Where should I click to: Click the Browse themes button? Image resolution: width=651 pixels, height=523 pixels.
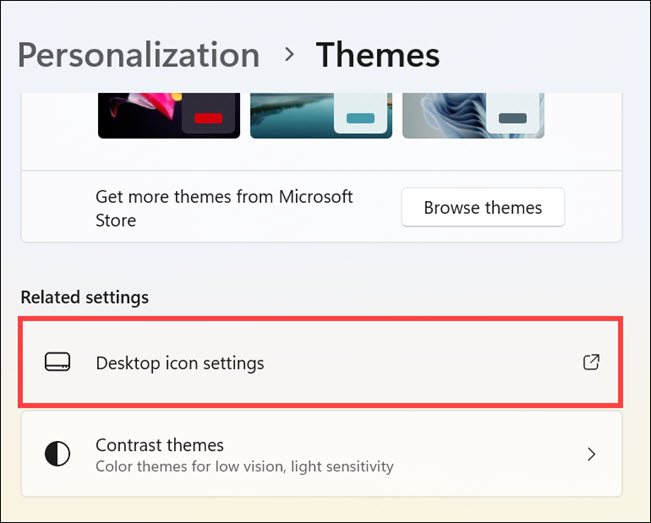tap(482, 208)
